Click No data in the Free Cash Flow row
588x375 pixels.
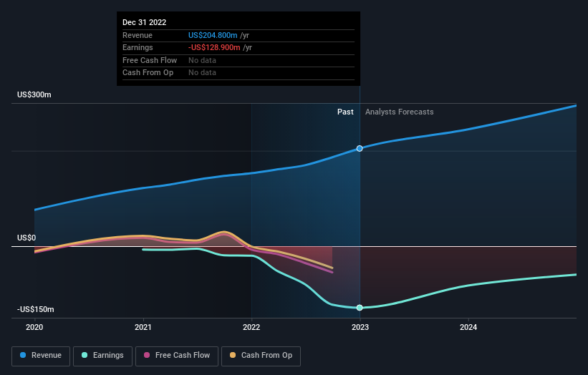click(x=202, y=60)
